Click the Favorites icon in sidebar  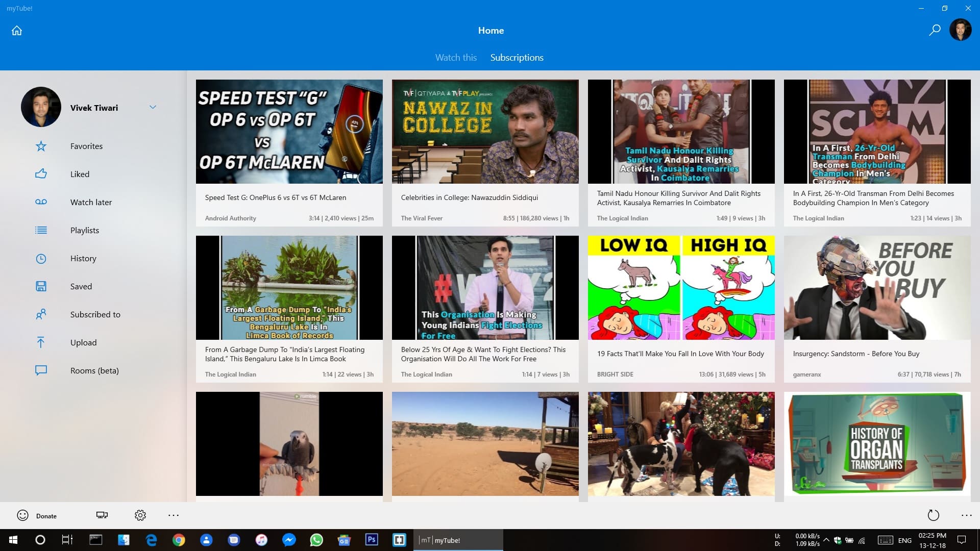(x=42, y=145)
